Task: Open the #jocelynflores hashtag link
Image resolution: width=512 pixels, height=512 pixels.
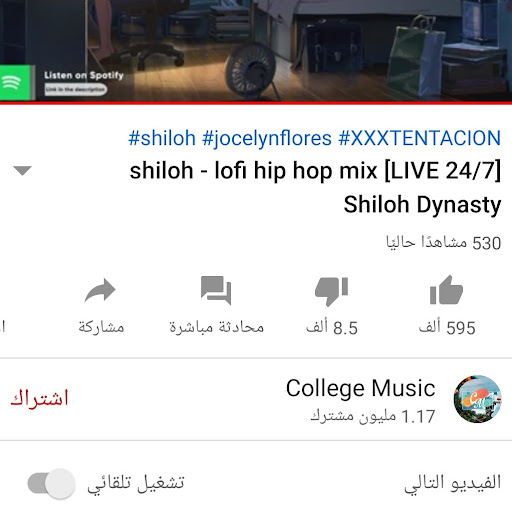Action: pos(267,139)
